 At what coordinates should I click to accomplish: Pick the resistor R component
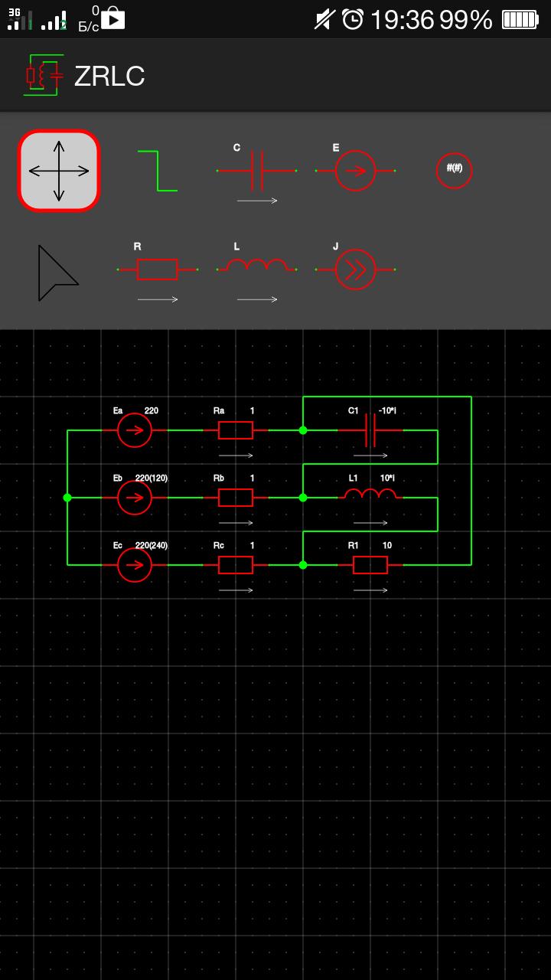click(158, 269)
